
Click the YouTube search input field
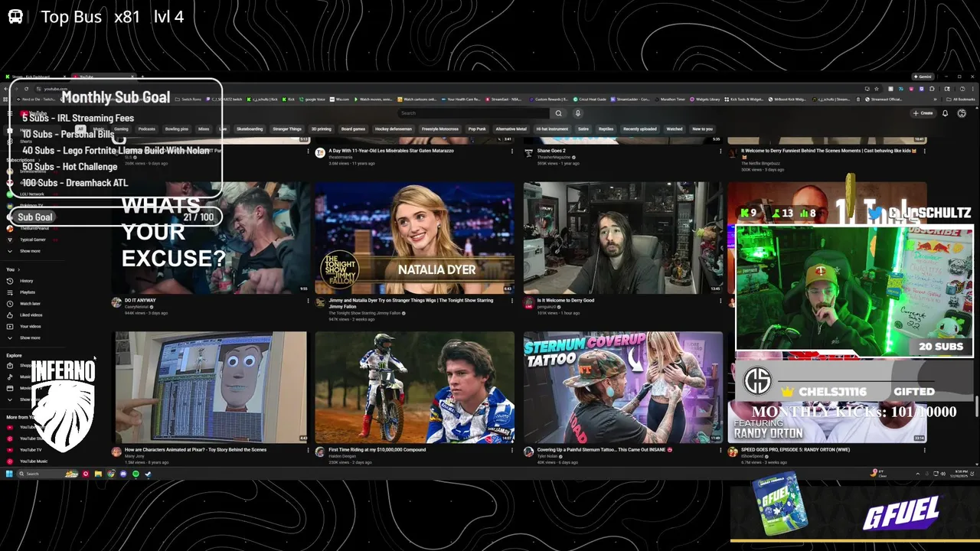pos(474,113)
